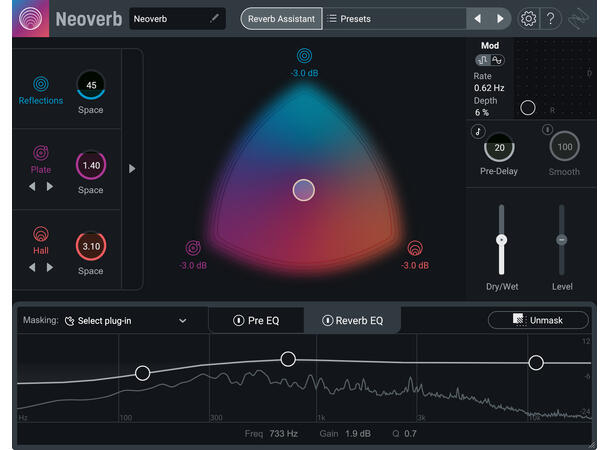Screen dimensions: 610x450
Task: Click the Neoverb logo icon
Action: coord(30,18)
